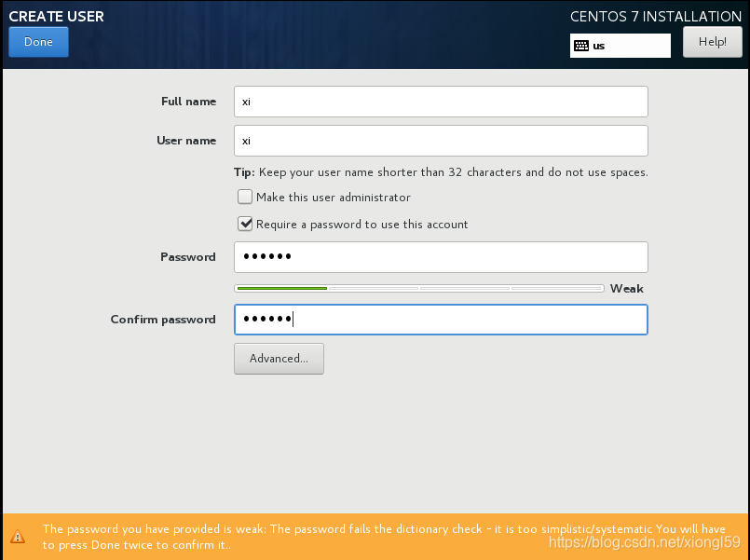Open the Advanced... user settings
Image resolution: width=750 pixels, height=560 pixels.
pos(279,359)
